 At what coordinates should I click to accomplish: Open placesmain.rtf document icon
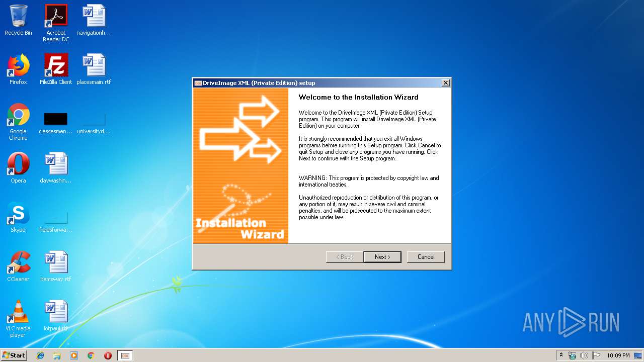(x=94, y=69)
